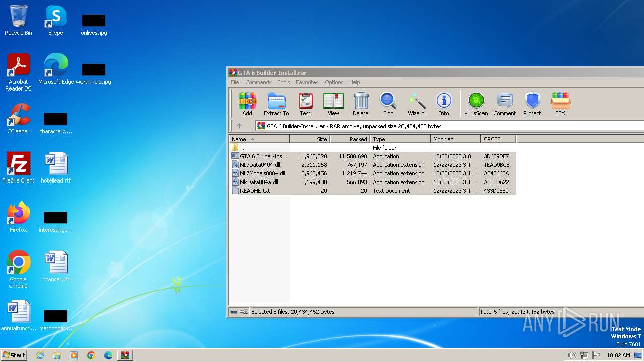
Task: Open Chrome from the taskbar
Action: tap(91, 355)
